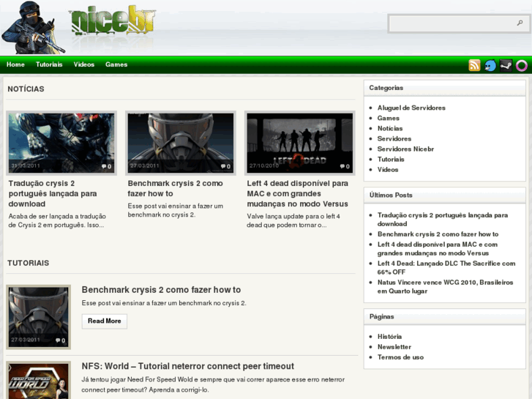Open 'Tradução crysis 2' in Últimos Posts
The height and width of the screenshot is (399, 532).
point(443,220)
